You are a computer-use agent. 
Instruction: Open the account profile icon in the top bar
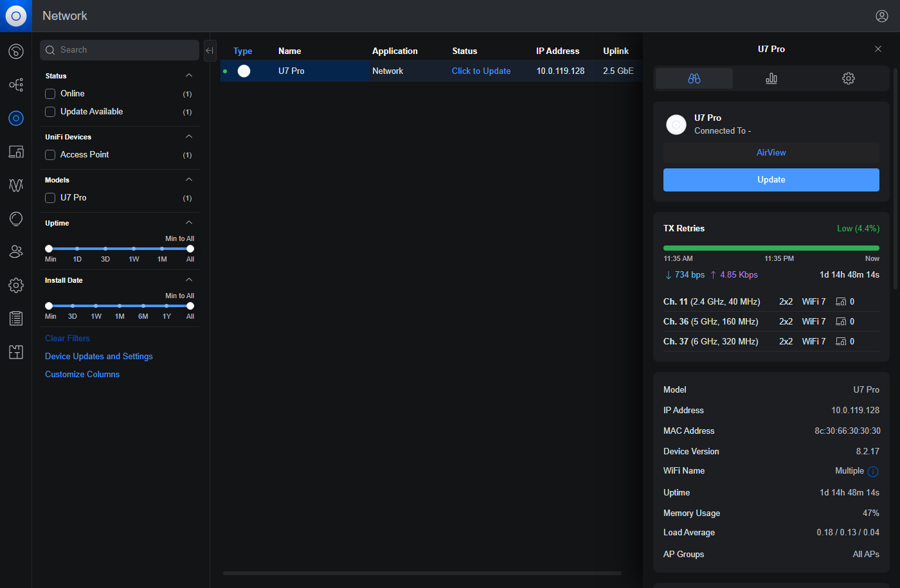pyautogui.click(x=882, y=16)
